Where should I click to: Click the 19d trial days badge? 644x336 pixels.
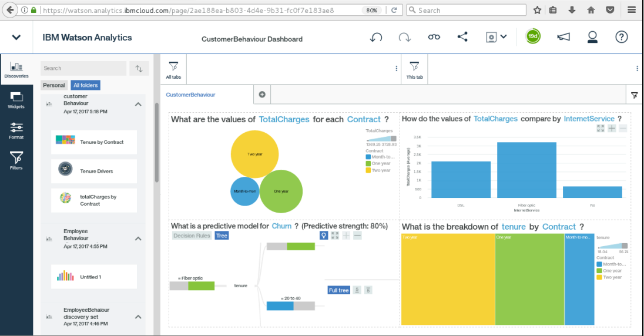click(x=533, y=36)
